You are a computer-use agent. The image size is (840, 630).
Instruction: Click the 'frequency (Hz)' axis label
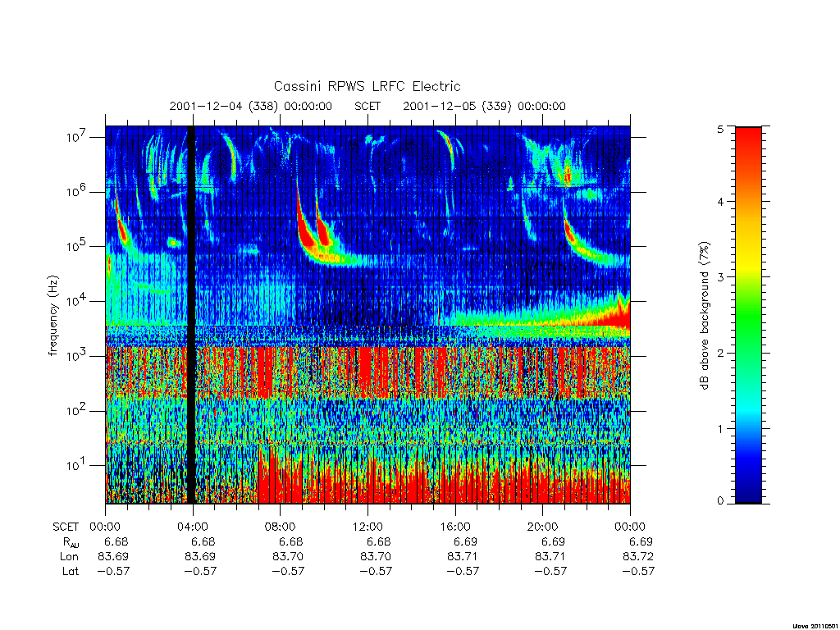pyautogui.click(x=53, y=316)
